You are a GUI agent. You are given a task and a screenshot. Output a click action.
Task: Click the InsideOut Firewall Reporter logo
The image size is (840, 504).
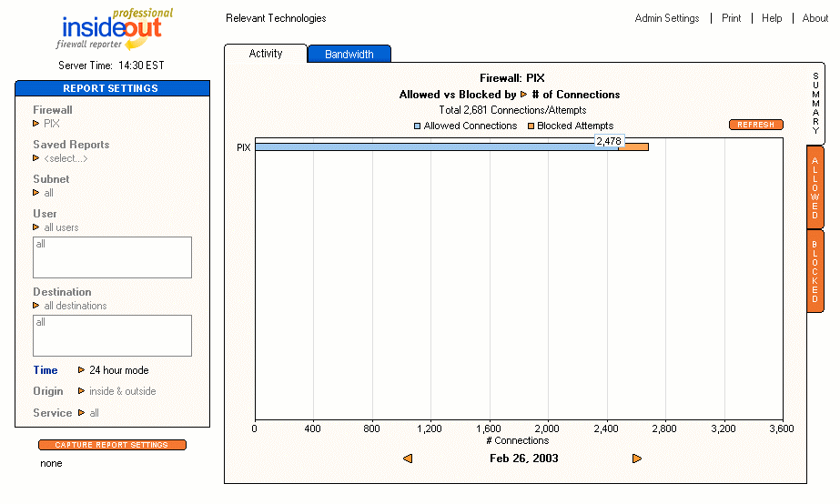(113, 29)
